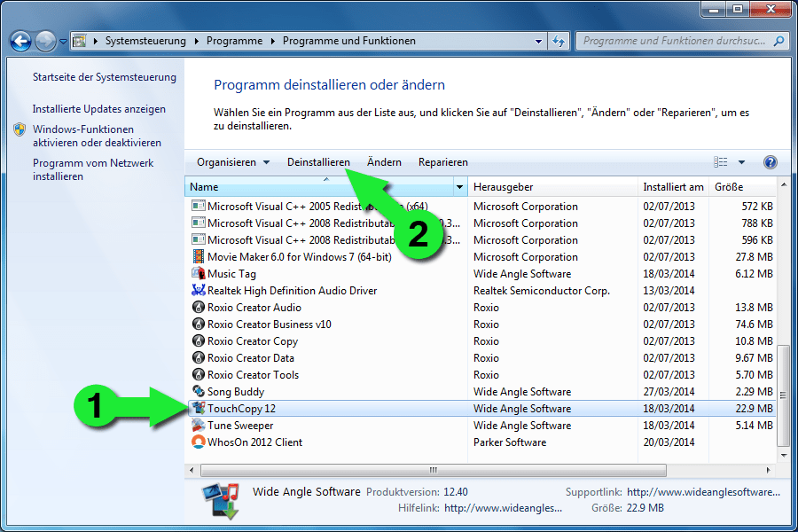Image resolution: width=798 pixels, height=532 pixels.
Task: Click the Roxio Creator Data icon
Action: click(198, 357)
